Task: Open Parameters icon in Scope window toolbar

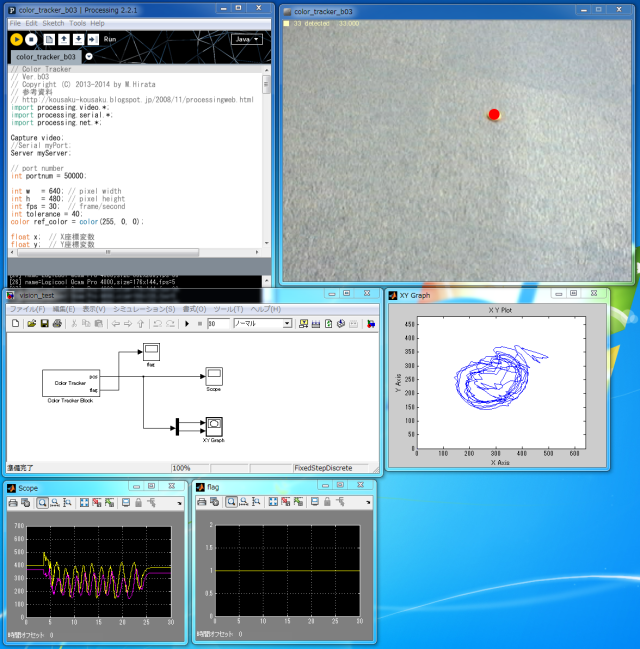Action: (26, 503)
